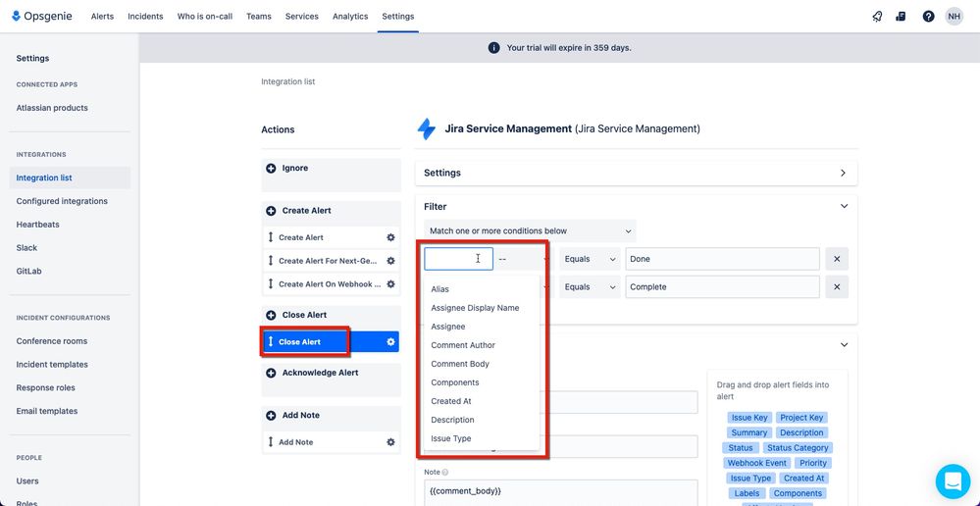The height and width of the screenshot is (506, 980).
Task: Click plus icon beside Acknowledge Alert
Action: click(271, 373)
